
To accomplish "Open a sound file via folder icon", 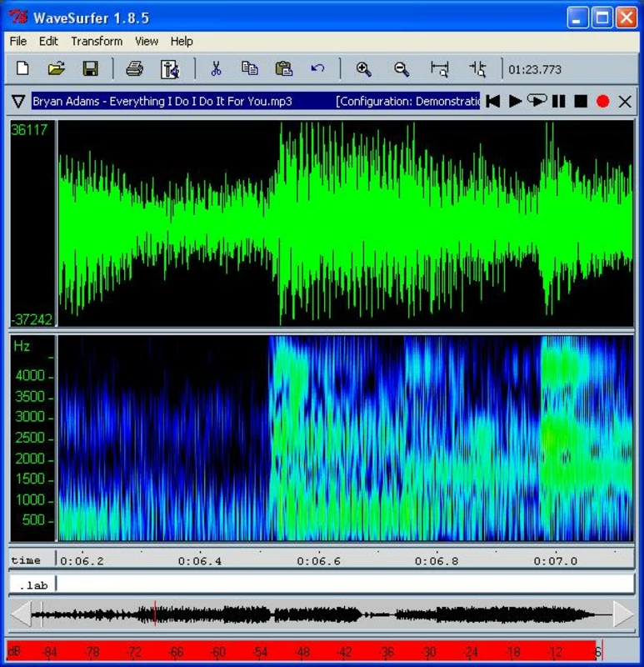I will click(56, 68).
